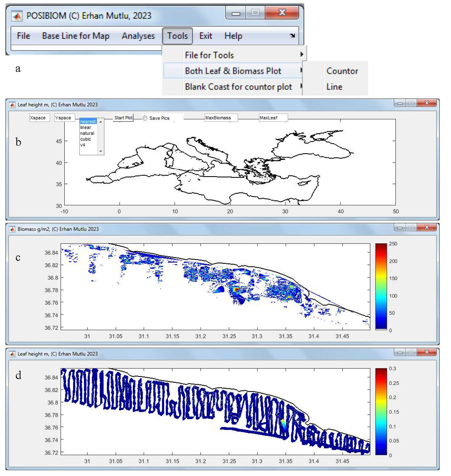Close the Biomass g/m2 window
The height and width of the screenshot is (476, 451).
coord(427,227)
